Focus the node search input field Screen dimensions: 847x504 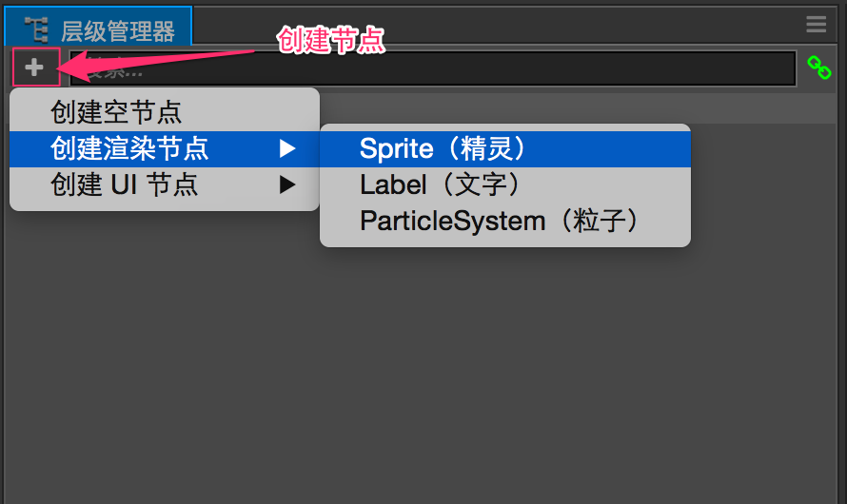tap(433, 68)
